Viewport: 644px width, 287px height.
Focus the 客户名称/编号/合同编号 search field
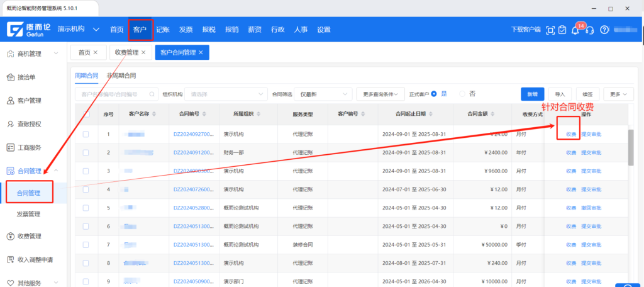(116, 94)
